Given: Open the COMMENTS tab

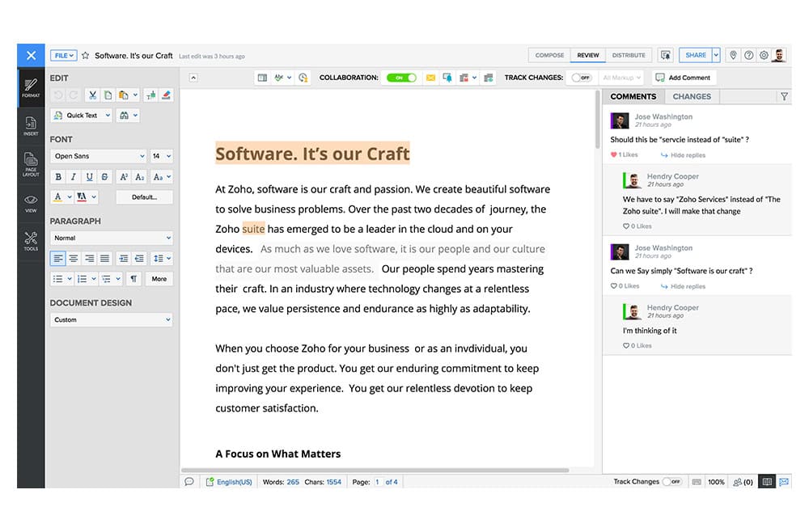Looking at the screenshot, I should click(633, 96).
